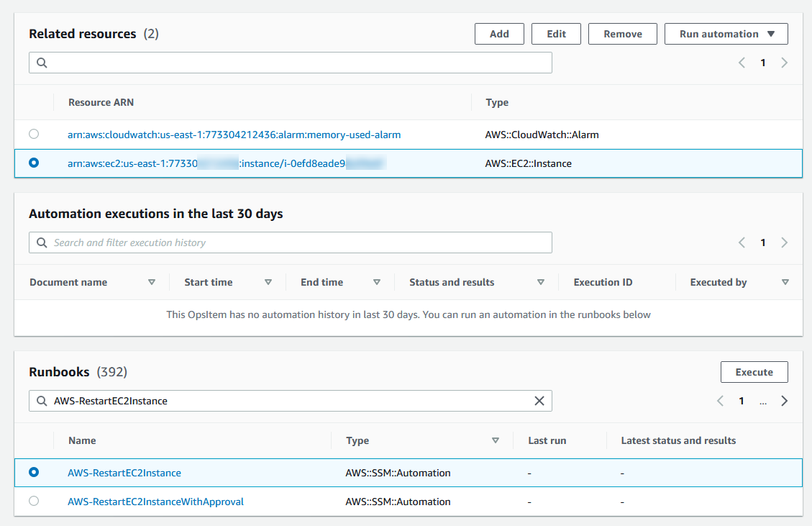
Task: Open the Run automation dropdown
Action: point(726,34)
